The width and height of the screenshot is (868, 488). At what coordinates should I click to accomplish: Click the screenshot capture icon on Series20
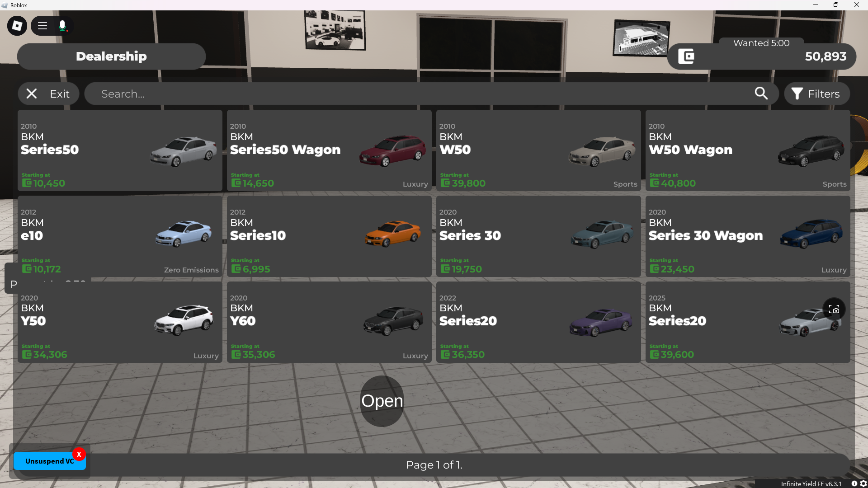point(834,310)
